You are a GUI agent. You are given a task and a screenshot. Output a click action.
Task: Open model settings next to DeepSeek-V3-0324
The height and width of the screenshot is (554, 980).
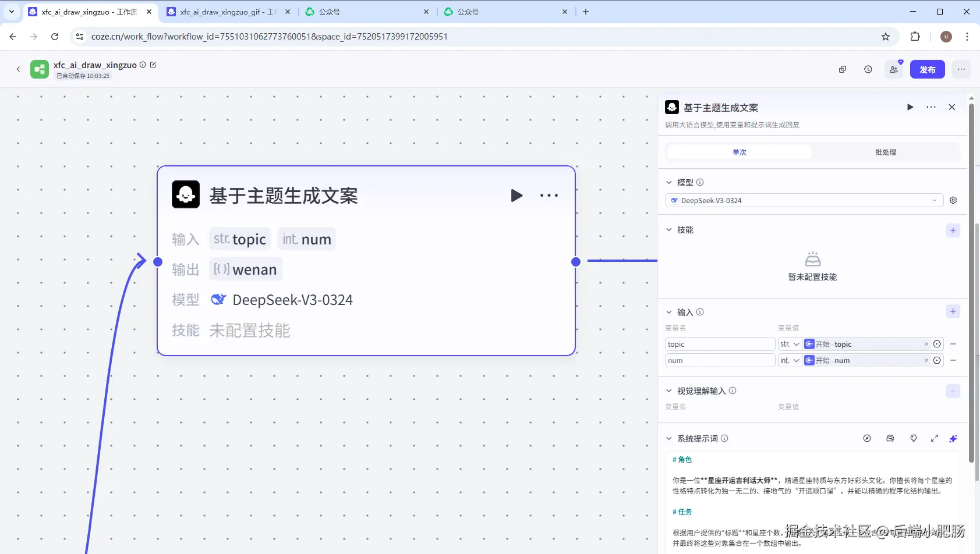[953, 200]
